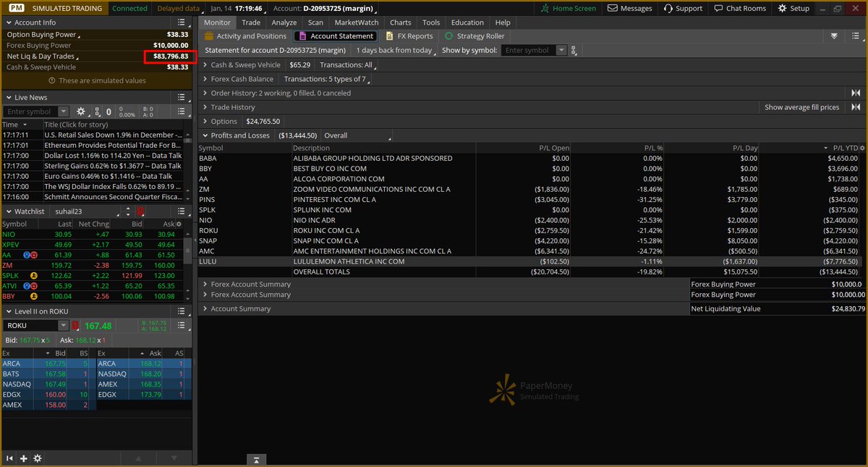Open the U.S. Retail Sales Down news story
This screenshot has width=868, height=467.
(x=114, y=135)
